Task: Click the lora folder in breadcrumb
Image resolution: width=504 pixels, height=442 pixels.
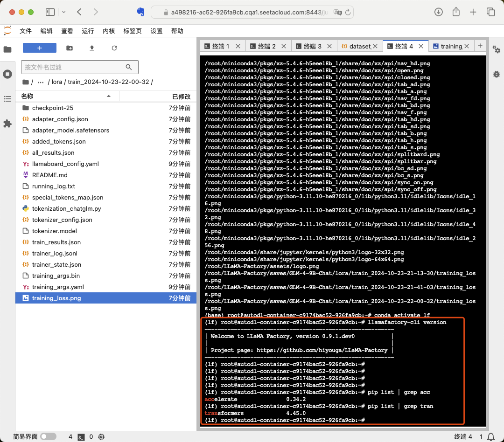Action: pos(56,82)
